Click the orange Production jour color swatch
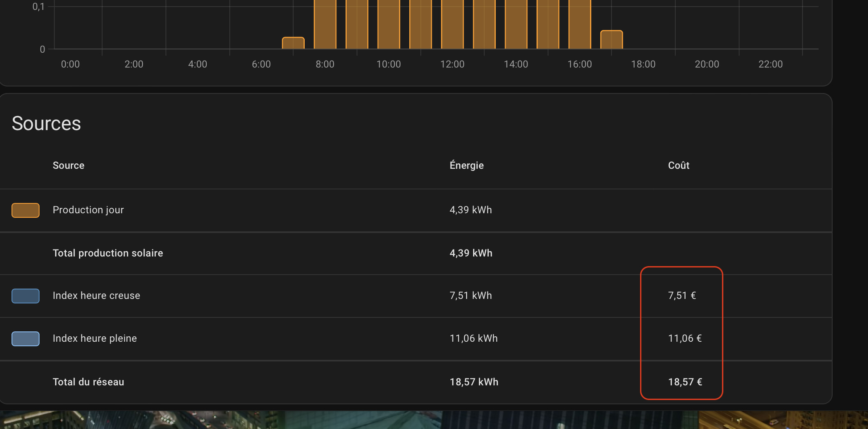This screenshot has width=868, height=429. click(26, 210)
